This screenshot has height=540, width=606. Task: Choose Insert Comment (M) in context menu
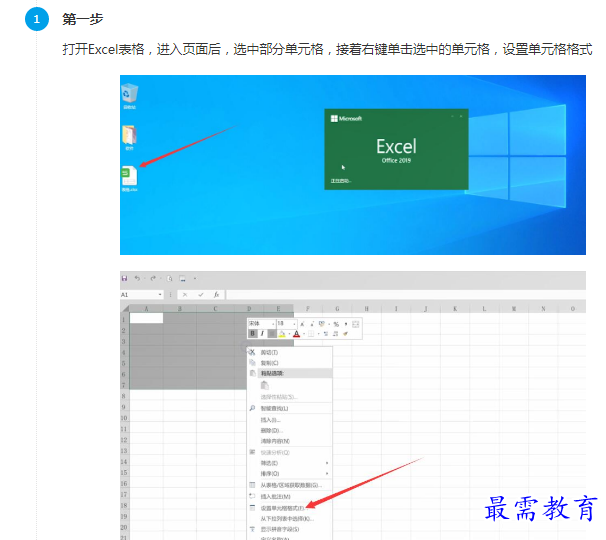[290, 496]
